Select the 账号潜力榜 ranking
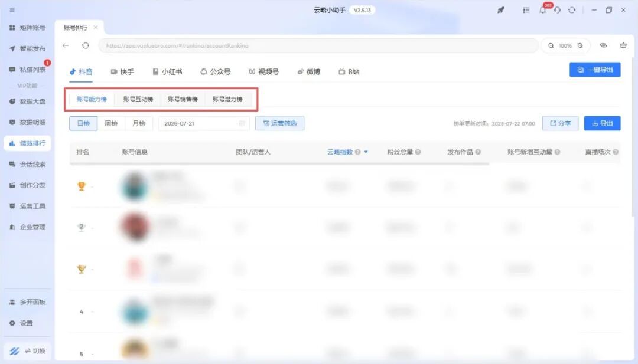This screenshot has width=638, height=364. pyautogui.click(x=227, y=99)
